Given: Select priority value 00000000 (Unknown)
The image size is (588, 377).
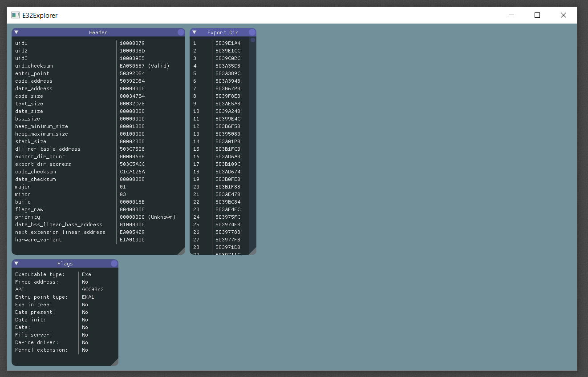Looking at the screenshot, I should point(148,217).
